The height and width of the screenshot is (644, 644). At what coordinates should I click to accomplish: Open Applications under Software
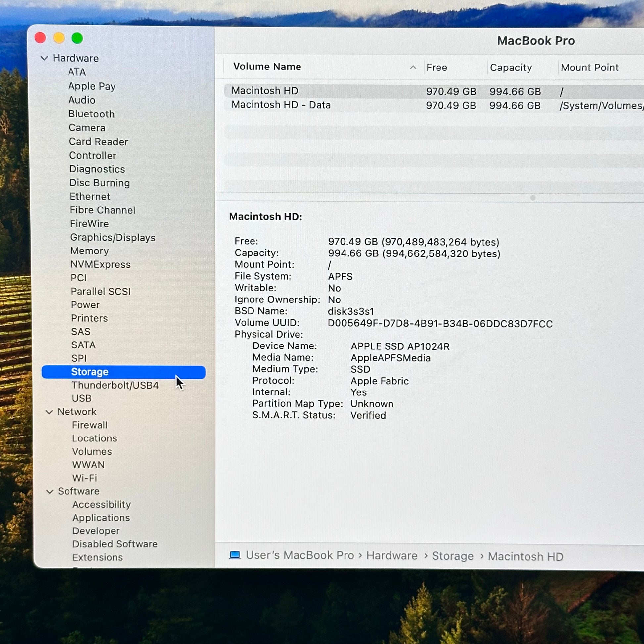pos(101,518)
